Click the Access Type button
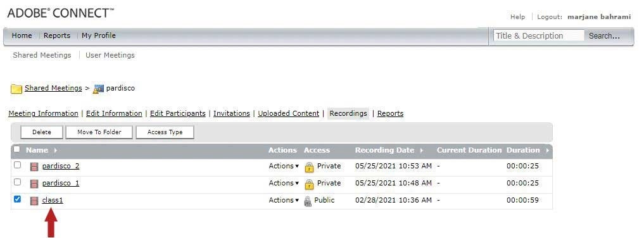 coord(165,132)
